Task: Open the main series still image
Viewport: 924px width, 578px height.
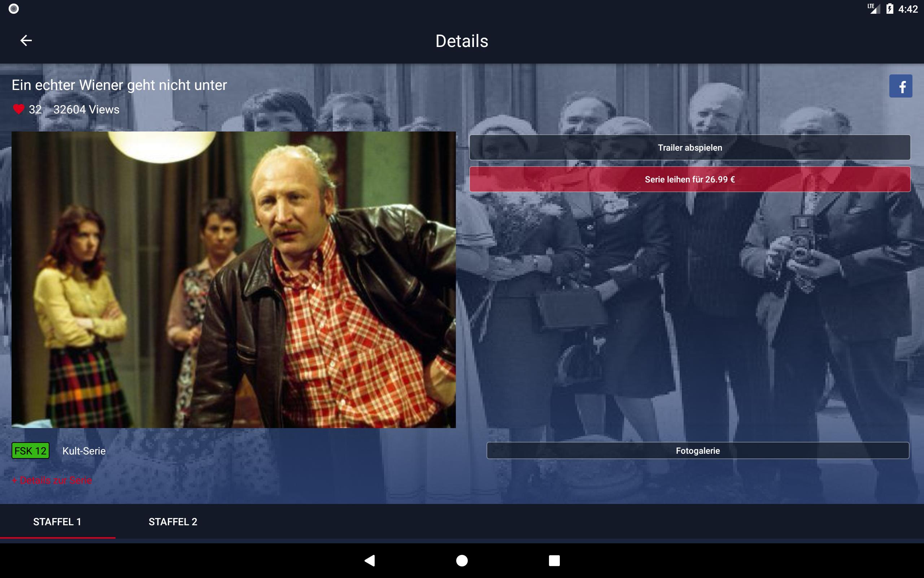Action: [x=233, y=280]
